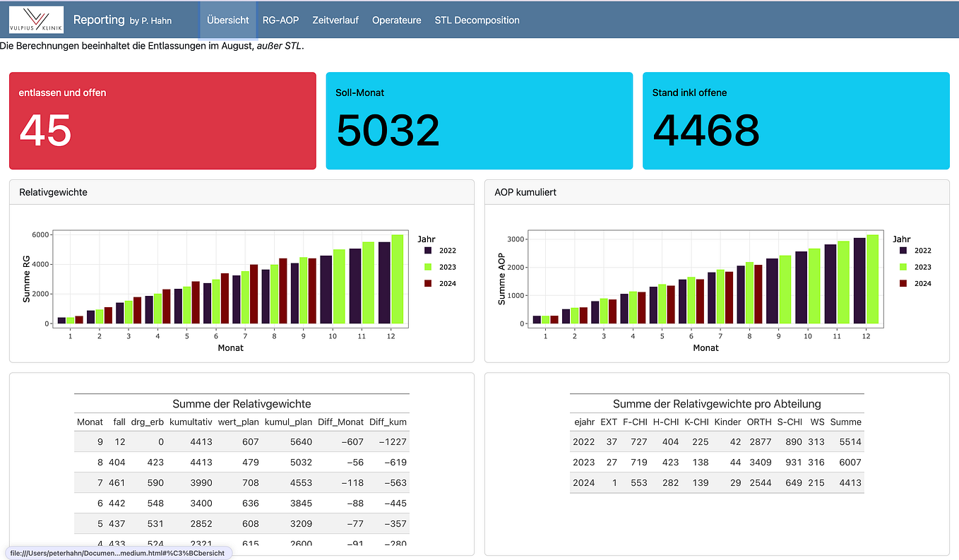This screenshot has width=959, height=560.
Task: Click the 2024 row in the Abteilung table
Action: click(715, 482)
